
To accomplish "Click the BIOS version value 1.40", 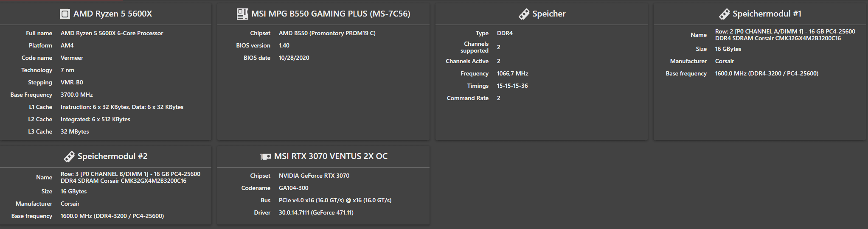I will coord(284,45).
